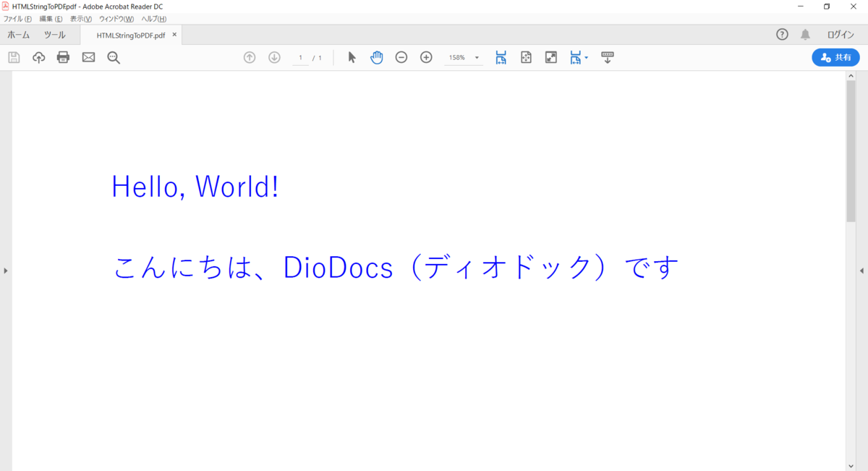Go to next page arrow
The height and width of the screenshot is (471, 868).
[274, 57]
